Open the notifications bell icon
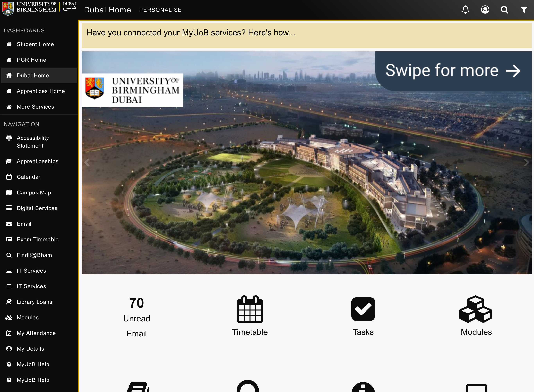Image resolution: width=534 pixels, height=392 pixels. point(466,10)
